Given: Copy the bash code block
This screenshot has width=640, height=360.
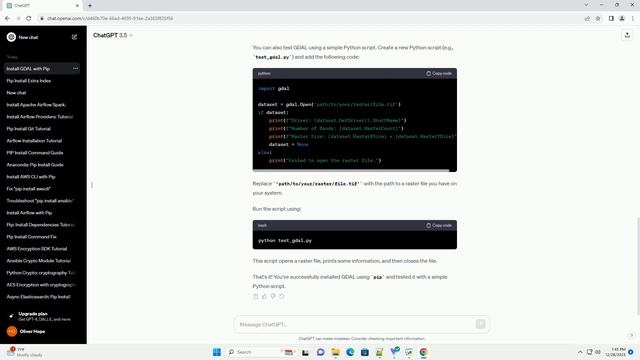Looking at the screenshot, I should tap(439, 225).
